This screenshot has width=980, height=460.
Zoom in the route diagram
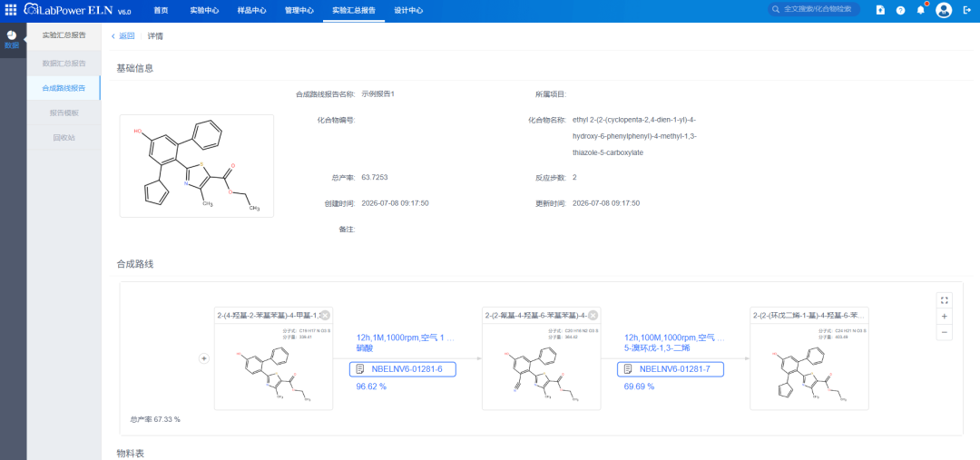pyautogui.click(x=945, y=317)
